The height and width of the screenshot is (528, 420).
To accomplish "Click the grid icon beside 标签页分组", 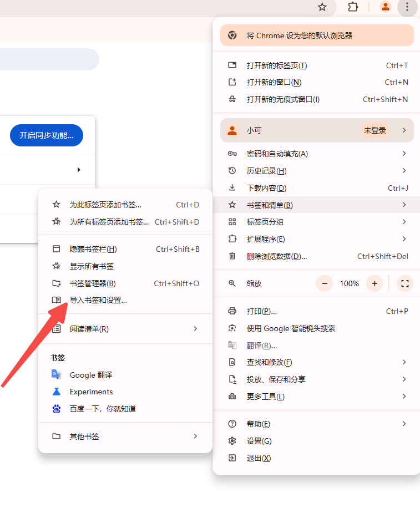I will tap(232, 222).
